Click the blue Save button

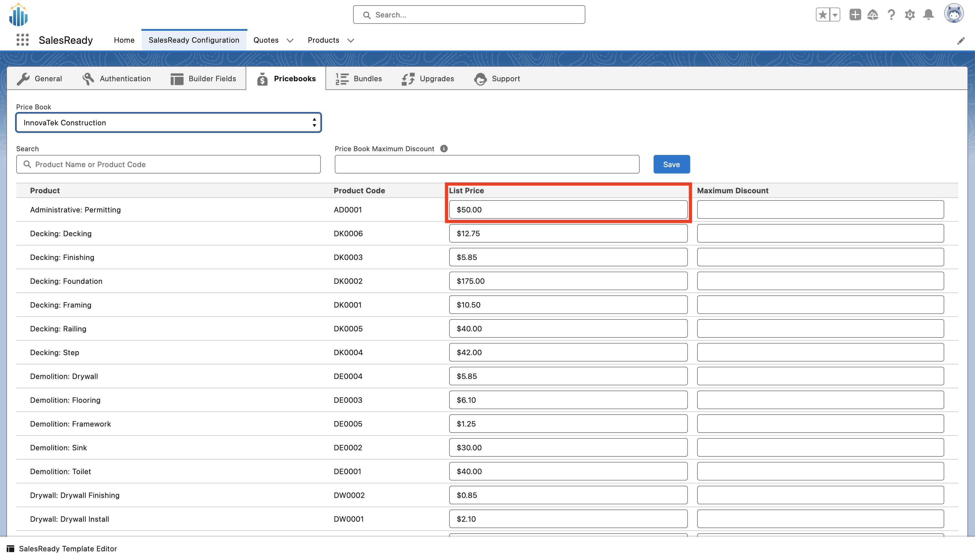(x=671, y=164)
